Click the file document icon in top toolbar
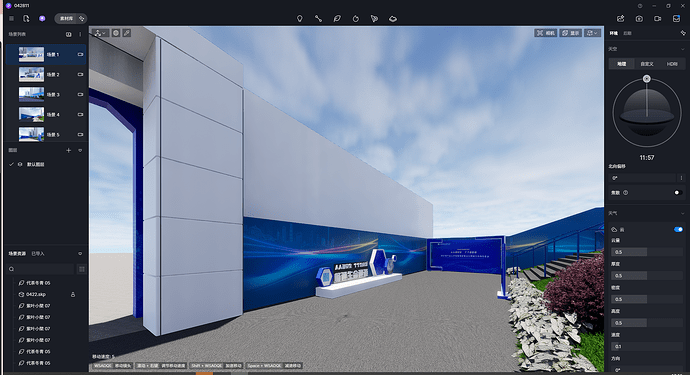 coord(26,18)
